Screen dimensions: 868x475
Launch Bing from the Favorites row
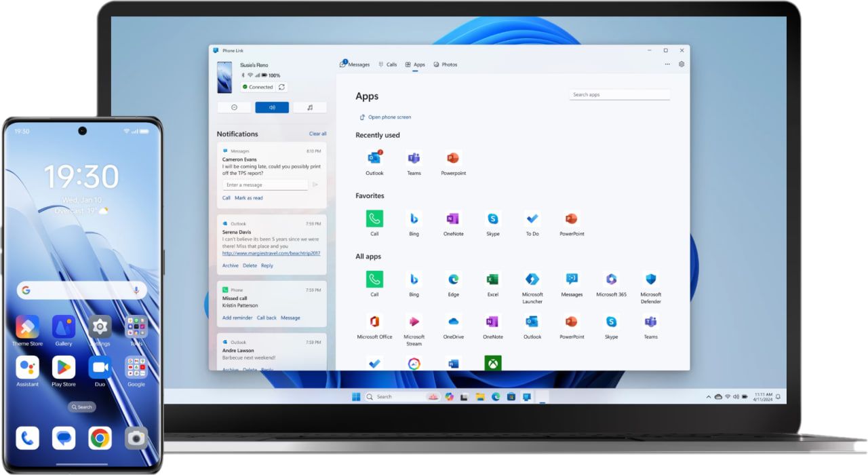(414, 218)
